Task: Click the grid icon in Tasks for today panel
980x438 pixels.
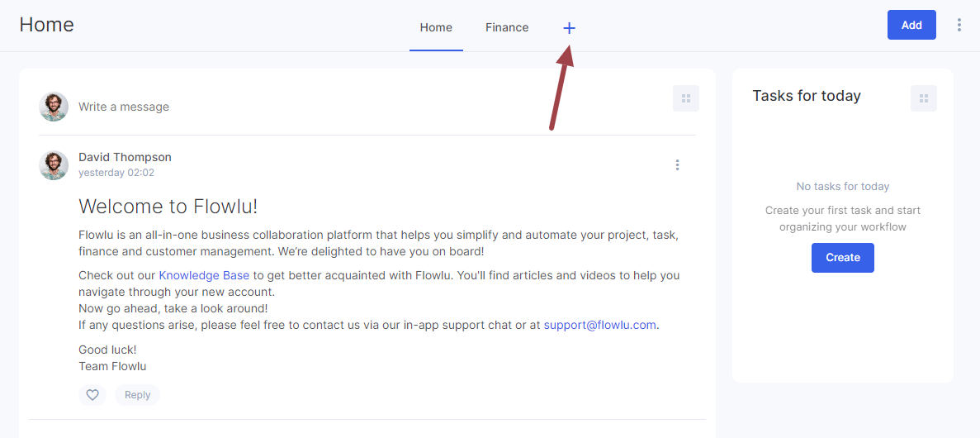Action: [924, 98]
